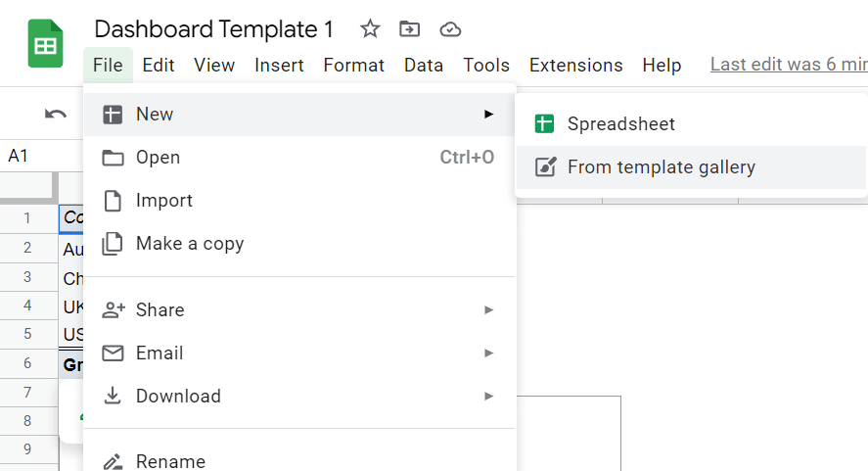This screenshot has height=471, width=868.
Task: Click the Make a copy icon
Action: pyautogui.click(x=113, y=244)
